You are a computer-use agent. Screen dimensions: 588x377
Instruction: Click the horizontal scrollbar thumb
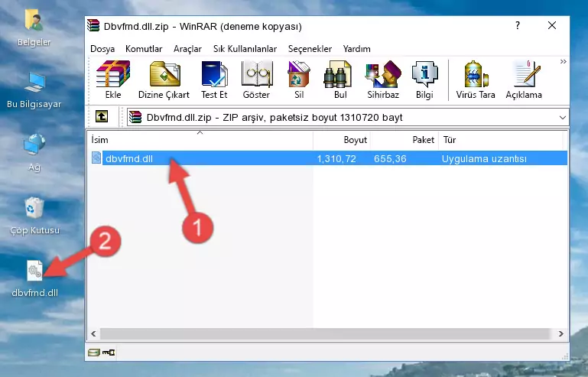click(325, 333)
